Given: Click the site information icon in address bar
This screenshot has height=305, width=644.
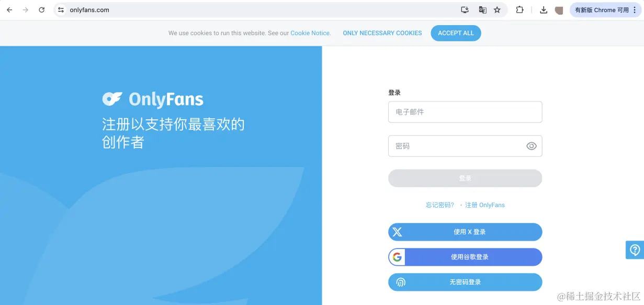Looking at the screenshot, I should click(x=60, y=9).
